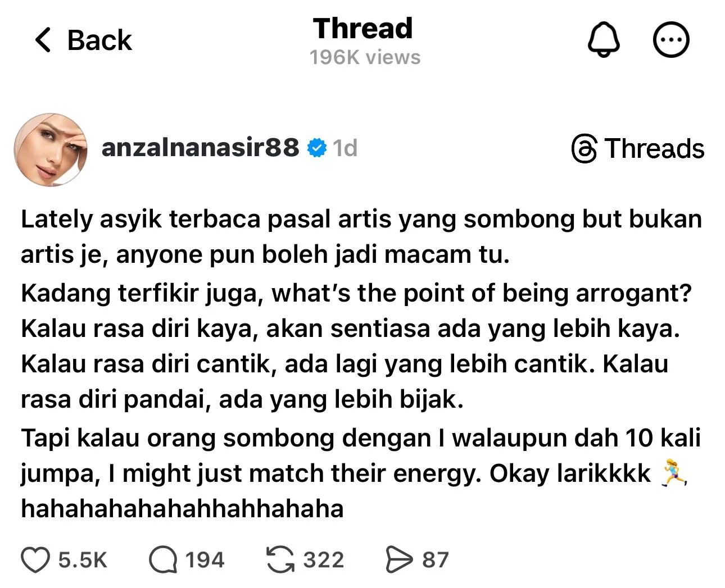
Task: Repost the thread using the repost arrows icon
Action: point(282,559)
